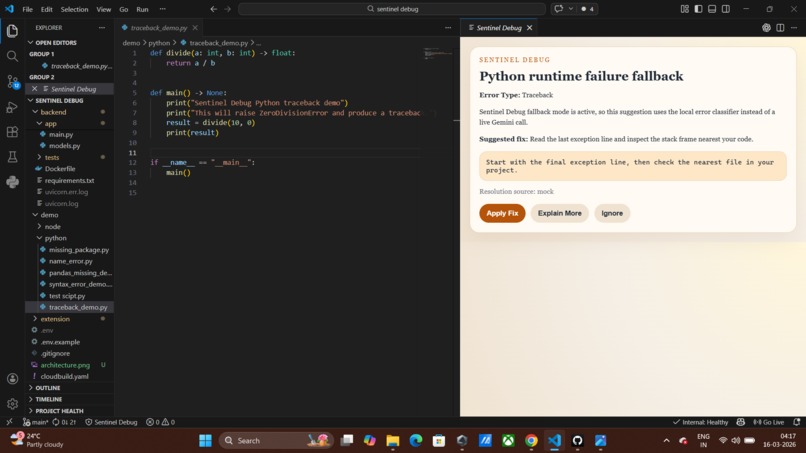806x453 pixels.
Task: Open the Python extension view
Action: click(12, 182)
